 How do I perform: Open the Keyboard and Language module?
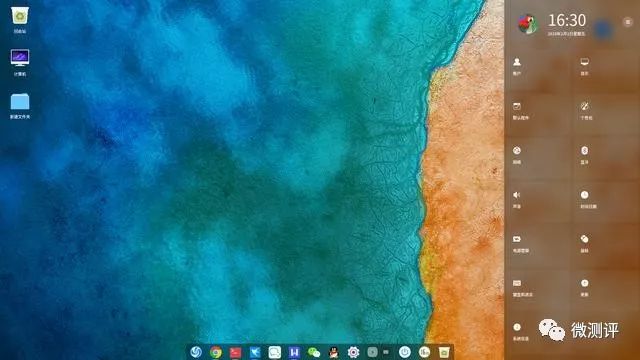coord(522,288)
